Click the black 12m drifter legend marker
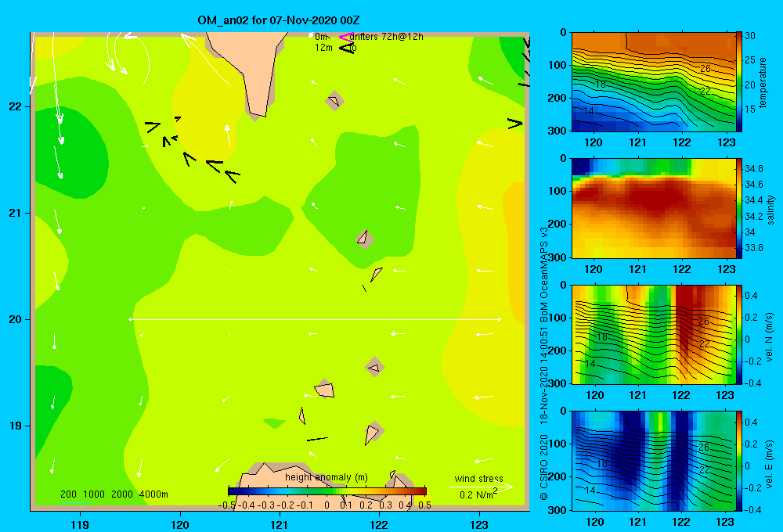This screenshot has width=783, height=532. coord(347,48)
